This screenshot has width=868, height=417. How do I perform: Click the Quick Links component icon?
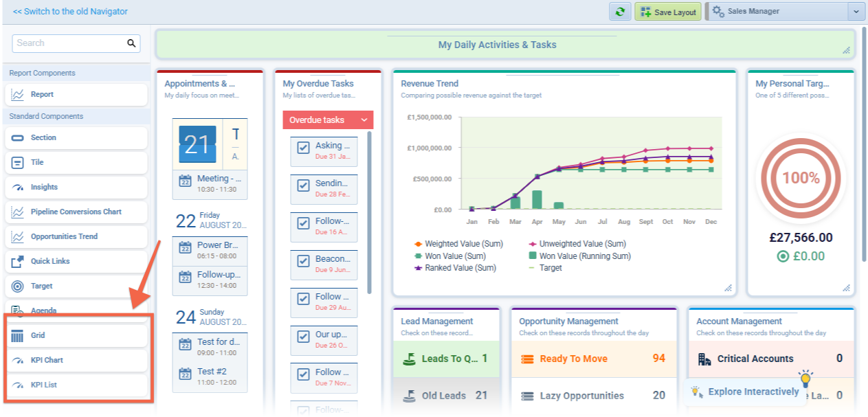point(18,262)
